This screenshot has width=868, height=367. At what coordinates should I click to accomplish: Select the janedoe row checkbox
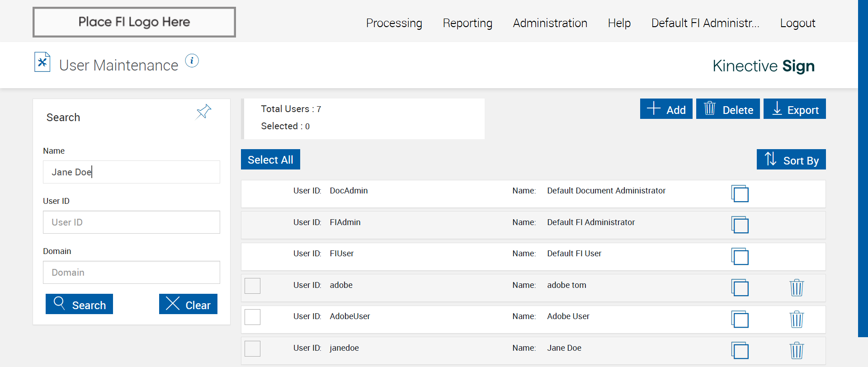point(252,348)
